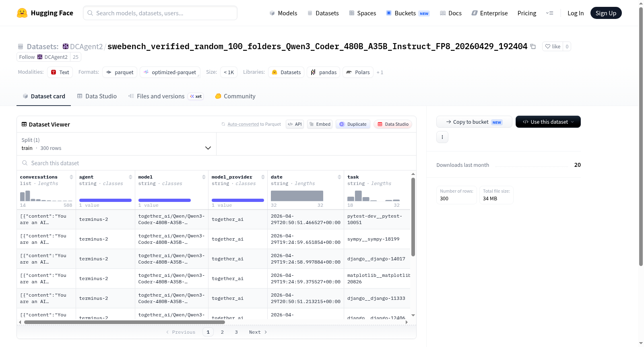Click the three-dot options button
Viewport: 644px width, 347px height.
pyautogui.click(x=442, y=137)
